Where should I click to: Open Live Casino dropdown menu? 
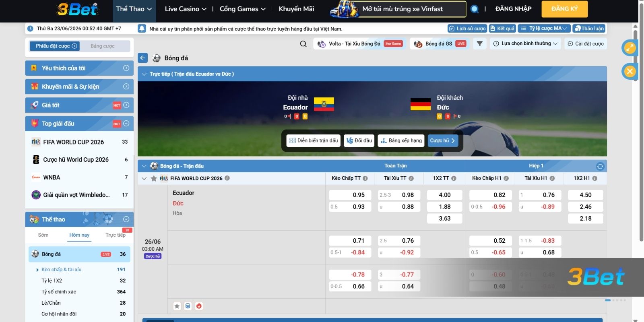point(185,9)
